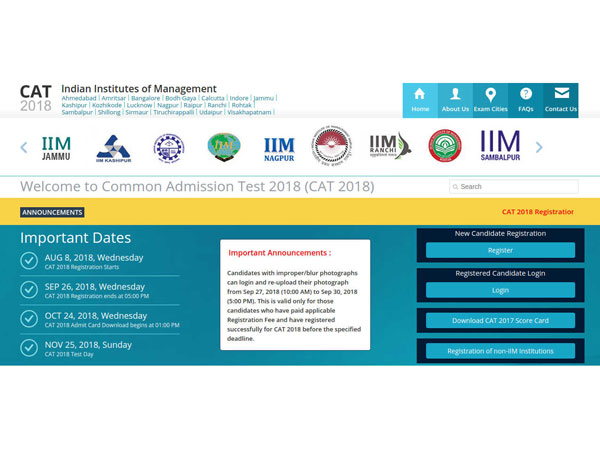Select the IIM Kashmir logo
This screenshot has width=600, height=450.
pos(112,148)
